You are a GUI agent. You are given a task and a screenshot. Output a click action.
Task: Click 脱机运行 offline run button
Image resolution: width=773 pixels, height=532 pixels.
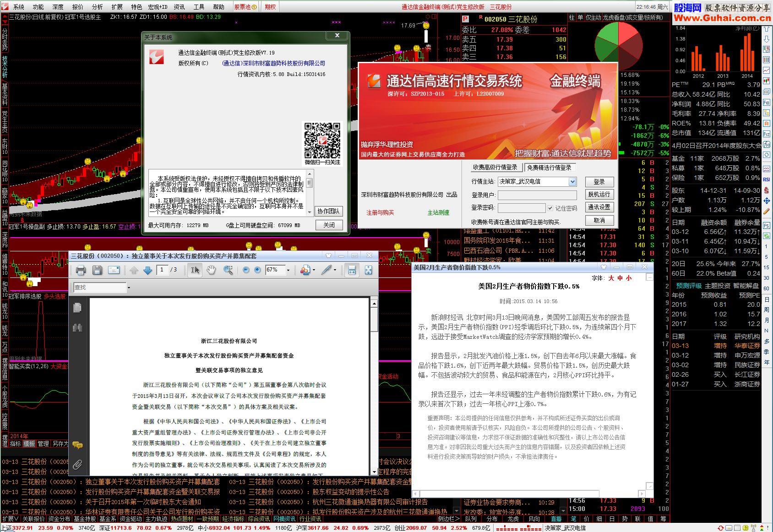[599, 194]
